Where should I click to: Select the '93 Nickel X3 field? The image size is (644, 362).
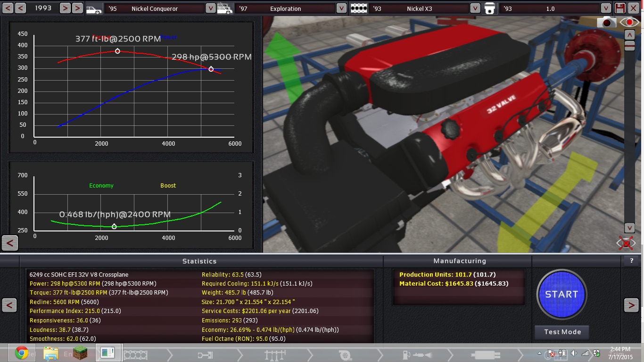[419, 8]
